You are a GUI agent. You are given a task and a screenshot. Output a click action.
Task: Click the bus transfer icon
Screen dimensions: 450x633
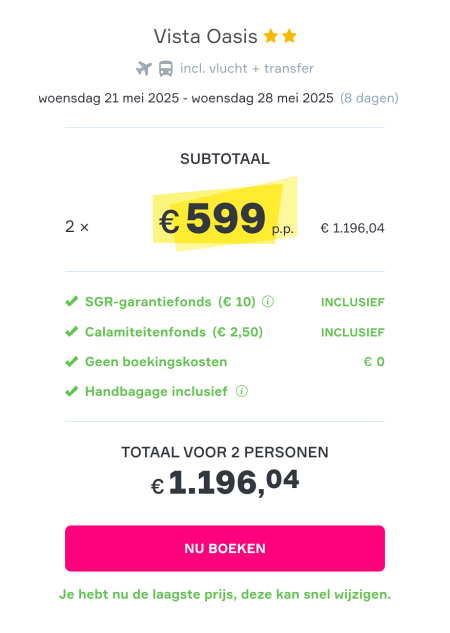[165, 69]
